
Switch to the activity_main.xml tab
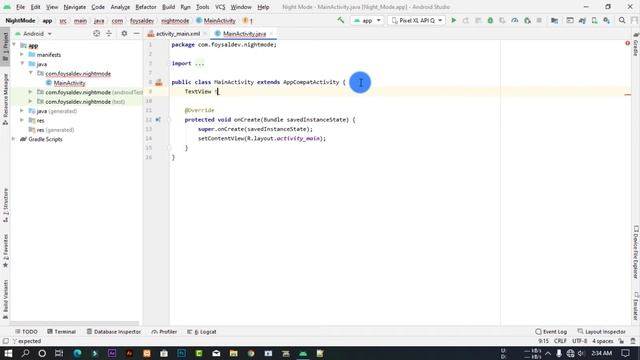point(178,34)
